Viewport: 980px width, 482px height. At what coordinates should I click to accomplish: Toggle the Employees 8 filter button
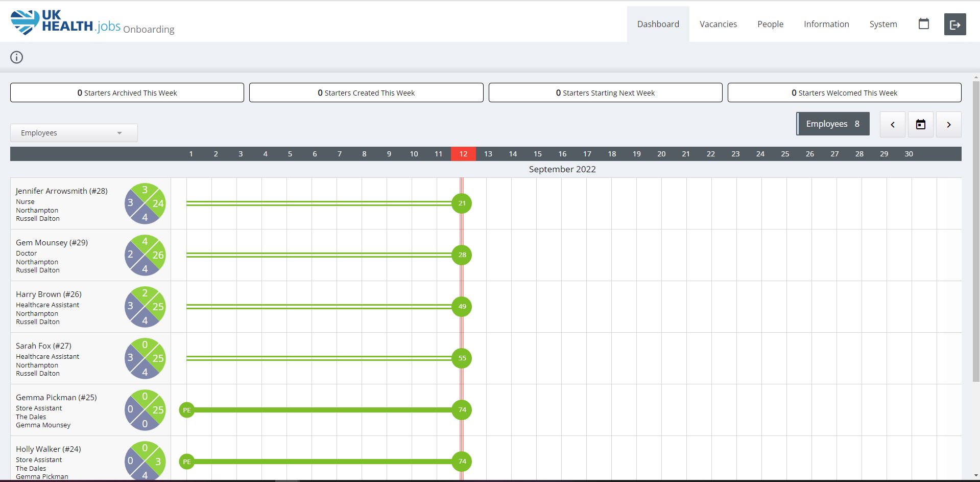point(832,124)
